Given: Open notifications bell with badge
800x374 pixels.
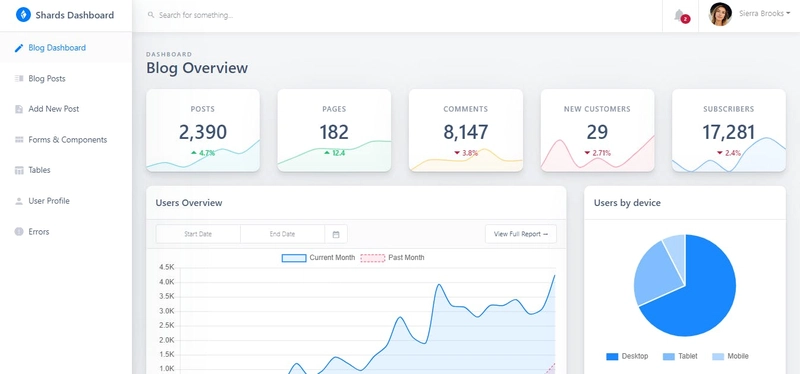Looking at the screenshot, I should 681,16.
